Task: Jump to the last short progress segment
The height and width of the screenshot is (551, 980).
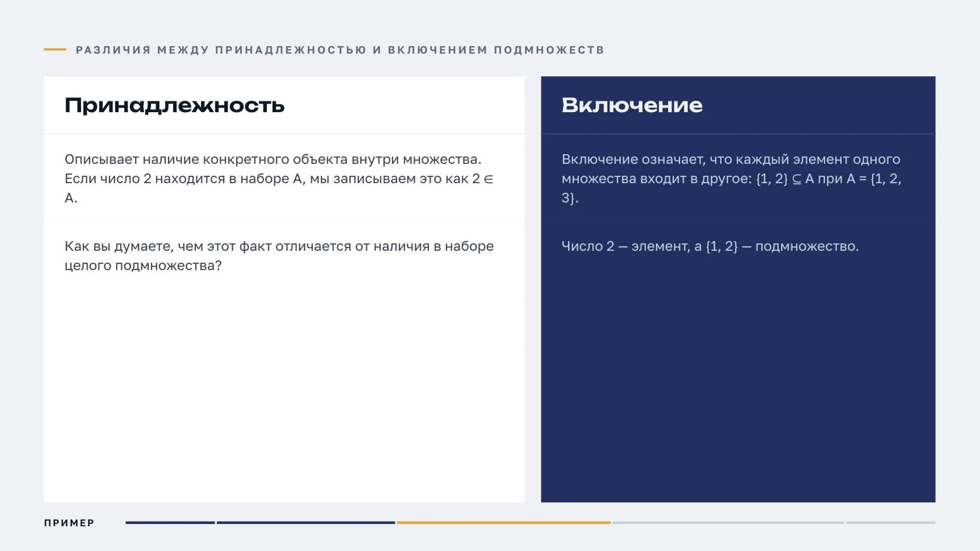Action: tap(891, 522)
